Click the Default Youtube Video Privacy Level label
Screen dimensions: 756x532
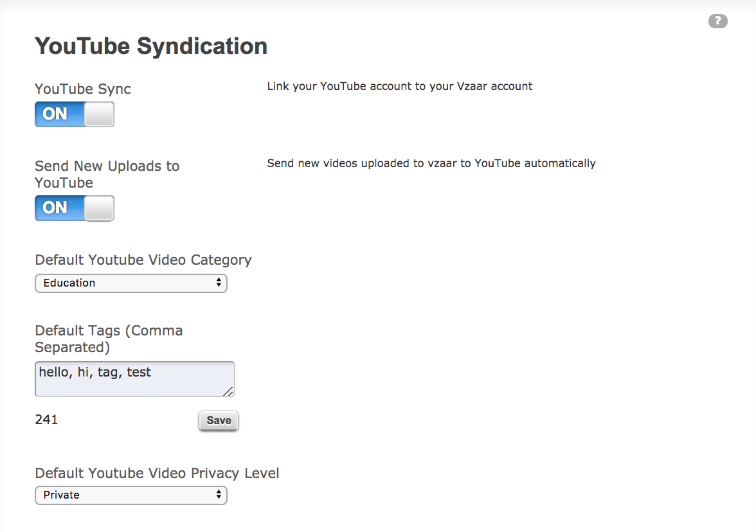157,473
